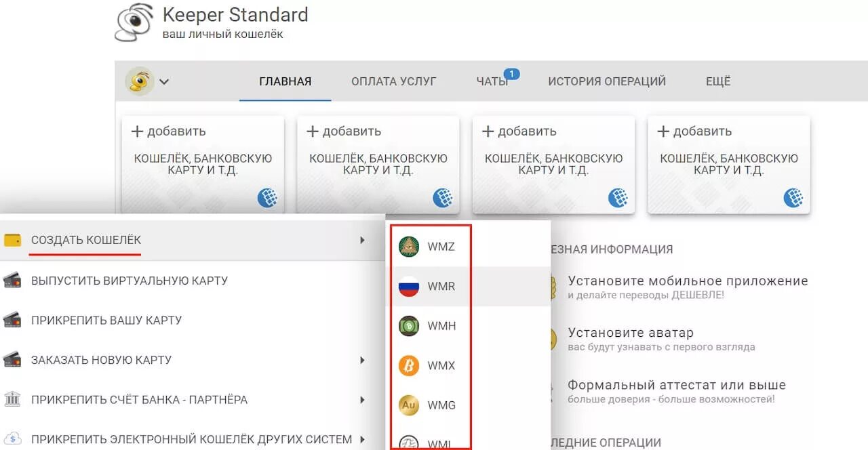Screen dimensions: 868x450
Task: Click the green Bitcoin Cash WMH icon
Action: click(409, 326)
